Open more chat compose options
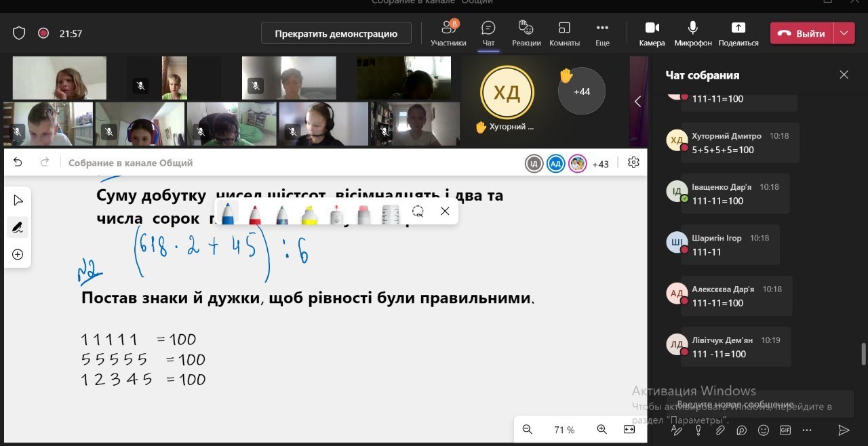The height and width of the screenshot is (446, 868). click(807, 430)
